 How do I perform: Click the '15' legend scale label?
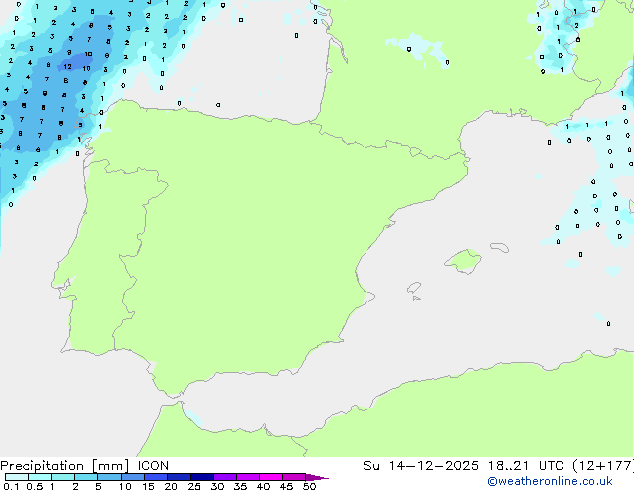pyautogui.click(x=148, y=486)
